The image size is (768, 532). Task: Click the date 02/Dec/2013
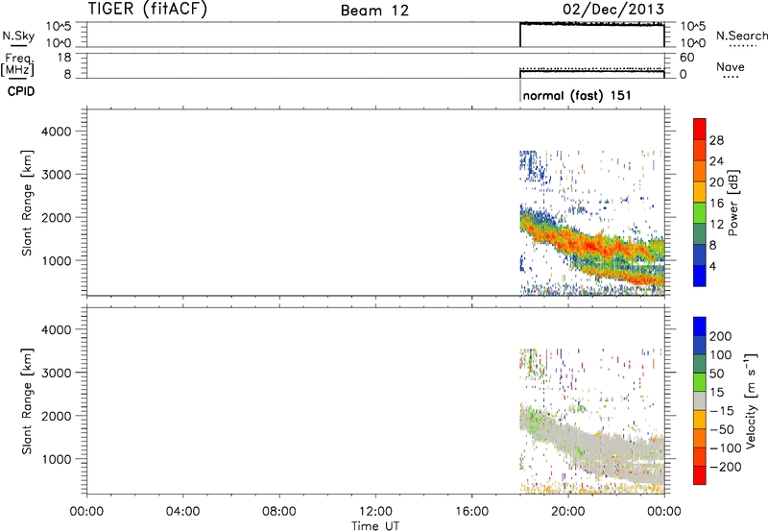click(613, 9)
